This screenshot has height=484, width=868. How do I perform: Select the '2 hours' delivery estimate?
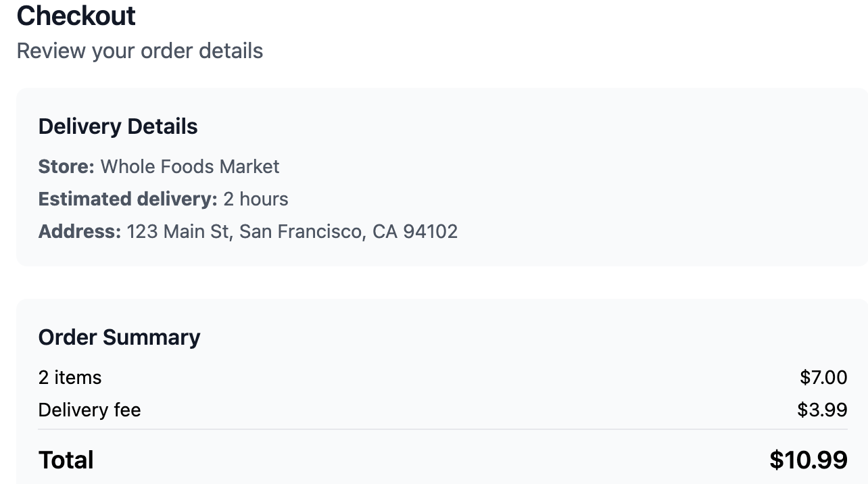[256, 199]
